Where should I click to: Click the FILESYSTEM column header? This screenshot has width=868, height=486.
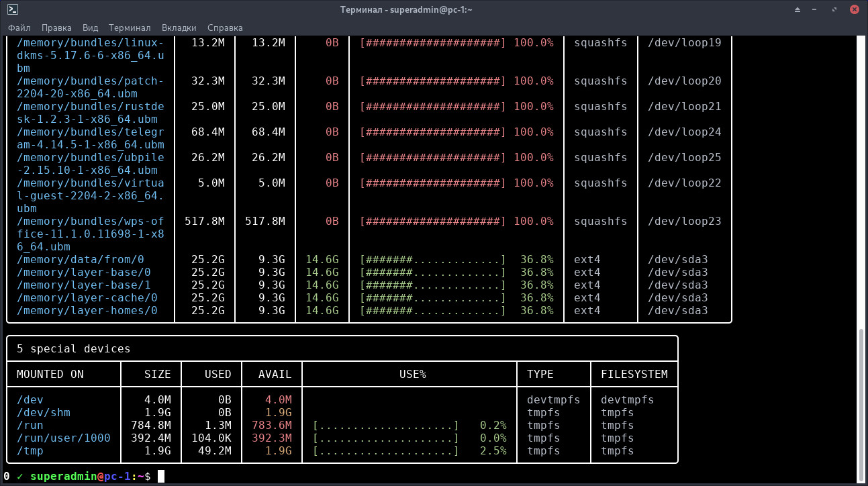(x=634, y=374)
